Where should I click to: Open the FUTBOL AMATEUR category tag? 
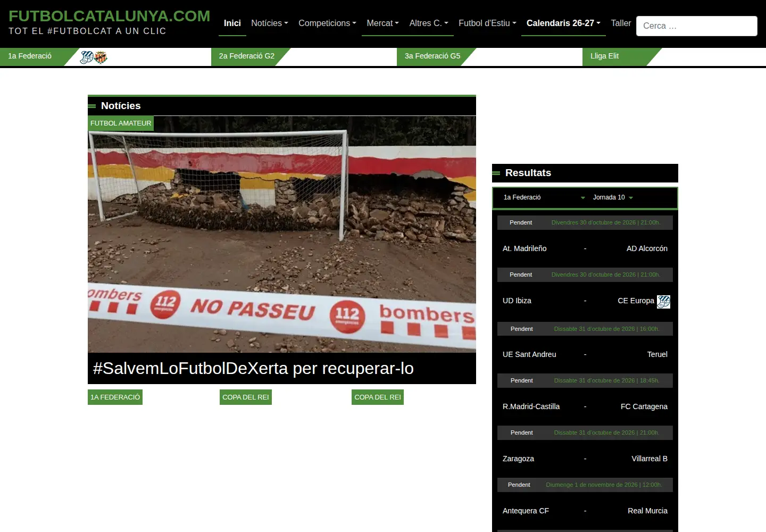[121, 123]
